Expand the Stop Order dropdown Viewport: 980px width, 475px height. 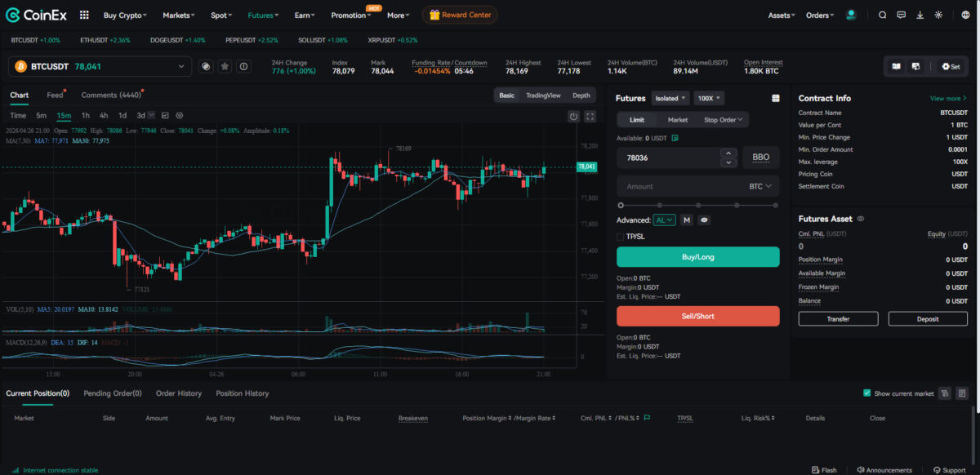point(724,119)
